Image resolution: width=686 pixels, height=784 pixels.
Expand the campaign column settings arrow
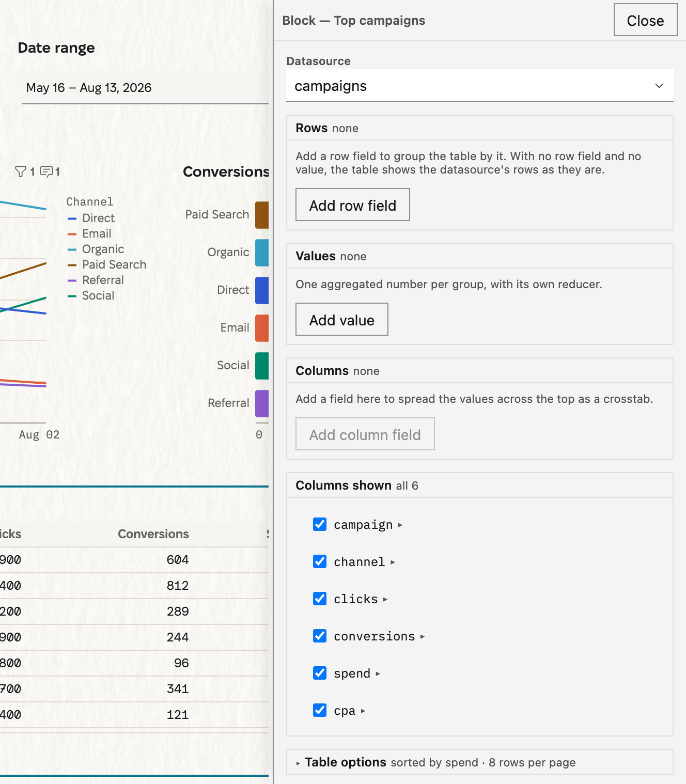(400, 525)
